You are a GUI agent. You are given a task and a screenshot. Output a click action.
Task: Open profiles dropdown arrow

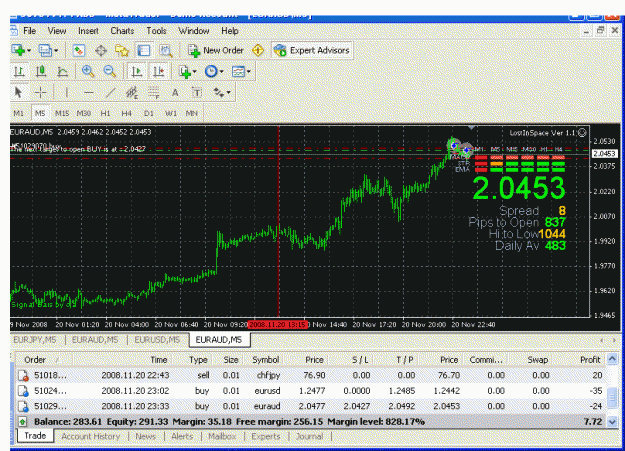[56, 51]
